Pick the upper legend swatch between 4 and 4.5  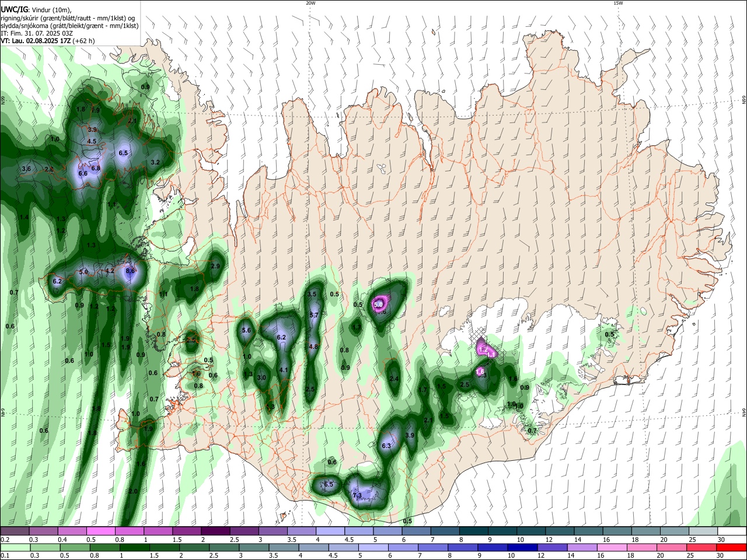coord(329,531)
